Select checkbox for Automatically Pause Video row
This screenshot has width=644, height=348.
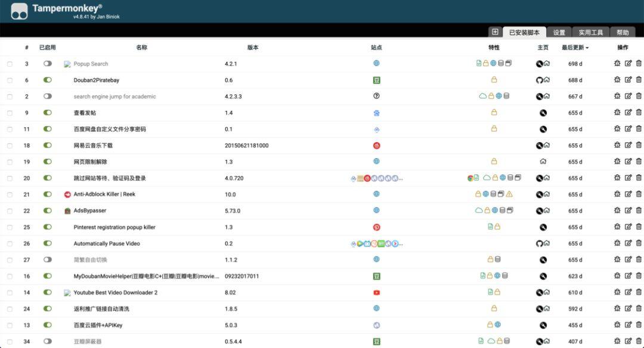tap(10, 244)
